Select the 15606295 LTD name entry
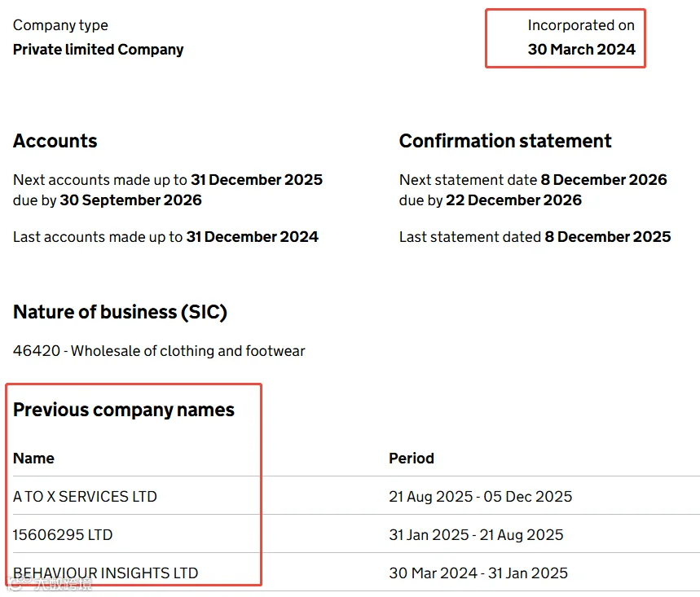The height and width of the screenshot is (597, 700). (x=63, y=535)
